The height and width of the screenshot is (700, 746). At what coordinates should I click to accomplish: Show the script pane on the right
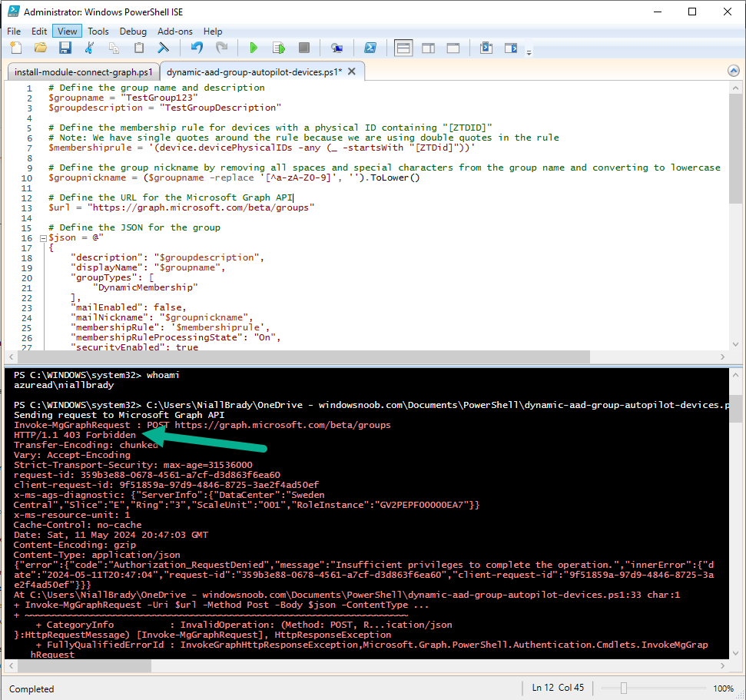click(x=428, y=48)
